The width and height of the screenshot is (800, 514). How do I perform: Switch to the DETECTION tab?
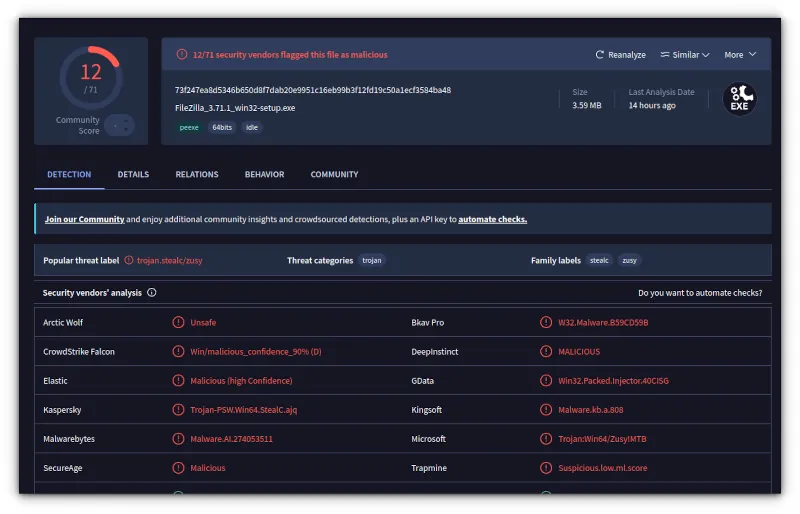click(x=69, y=175)
